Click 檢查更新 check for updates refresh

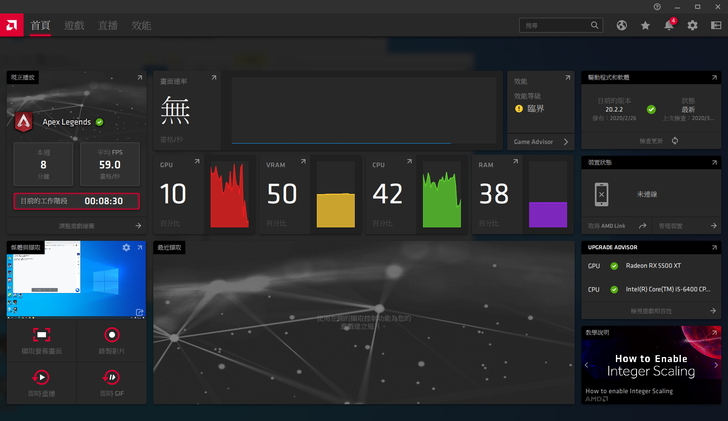(x=675, y=141)
